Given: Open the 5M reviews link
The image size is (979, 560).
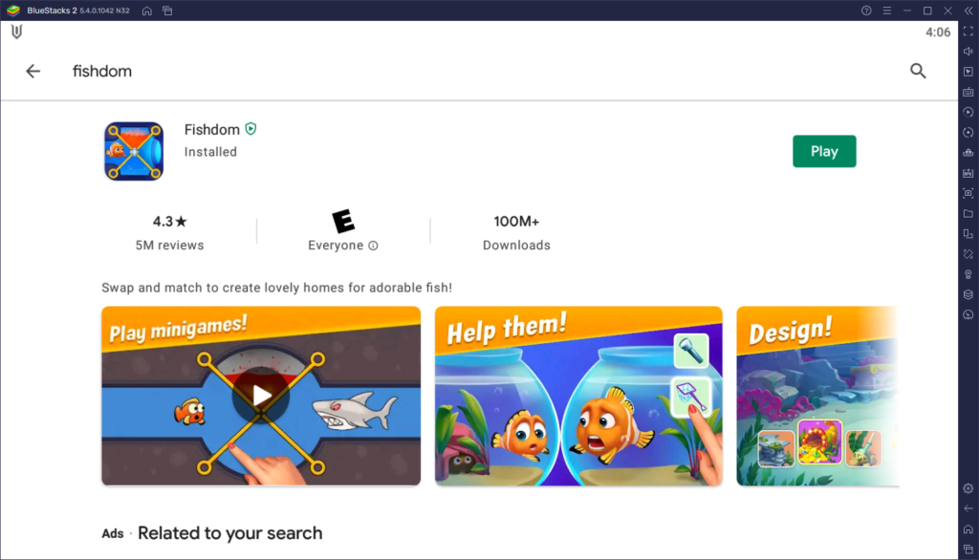Looking at the screenshot, I should point(168,245).
